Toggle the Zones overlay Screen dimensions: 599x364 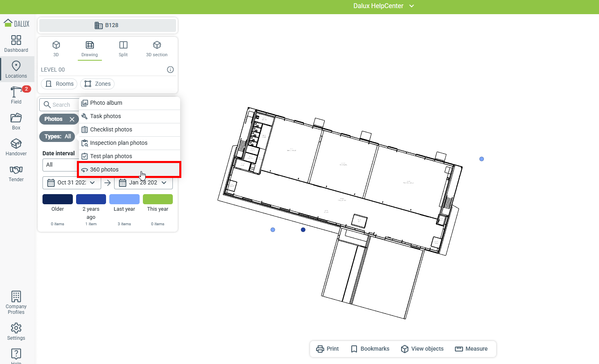[x=98, y=84]
